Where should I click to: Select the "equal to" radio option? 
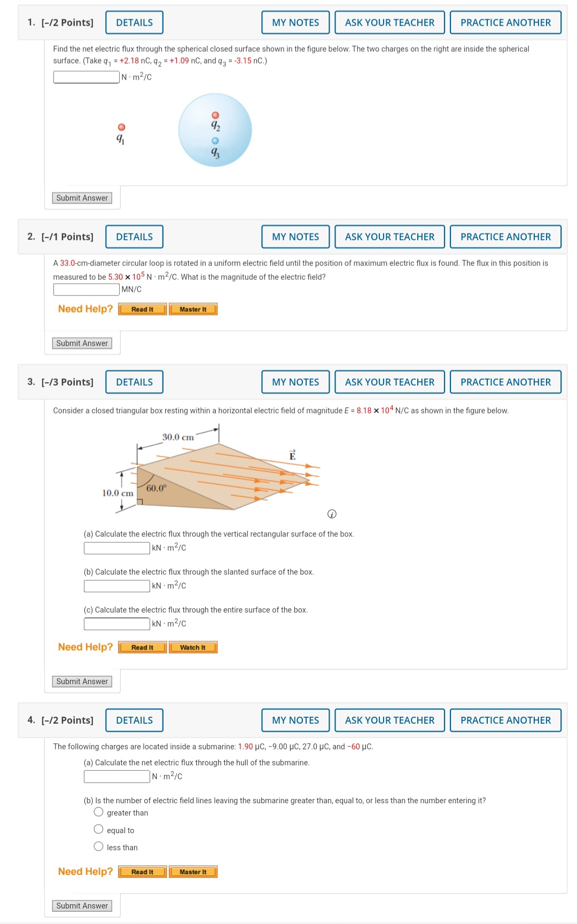(99, 829)
